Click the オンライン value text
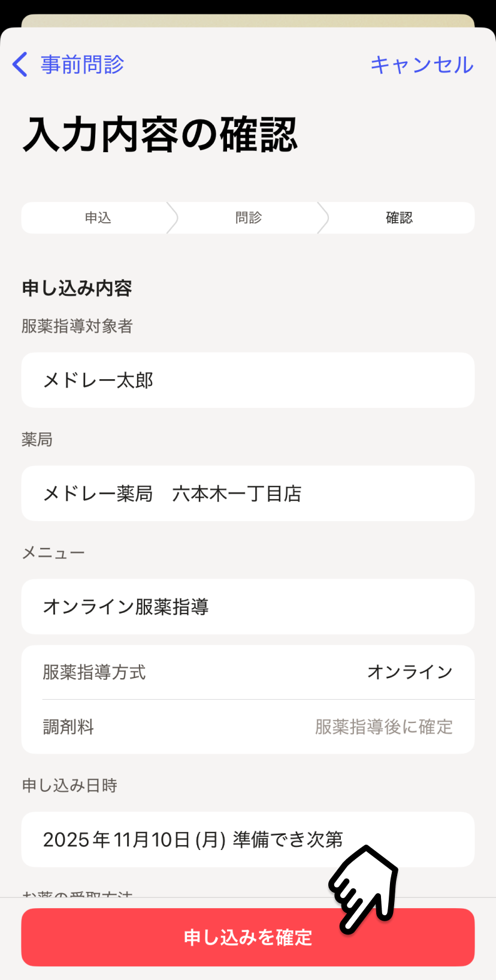The width and height of the screenshot is (496, 980). [x=410, y=672]
